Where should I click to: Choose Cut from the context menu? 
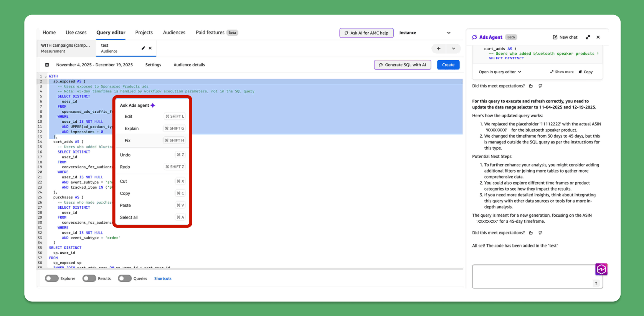tap(152, 181)
